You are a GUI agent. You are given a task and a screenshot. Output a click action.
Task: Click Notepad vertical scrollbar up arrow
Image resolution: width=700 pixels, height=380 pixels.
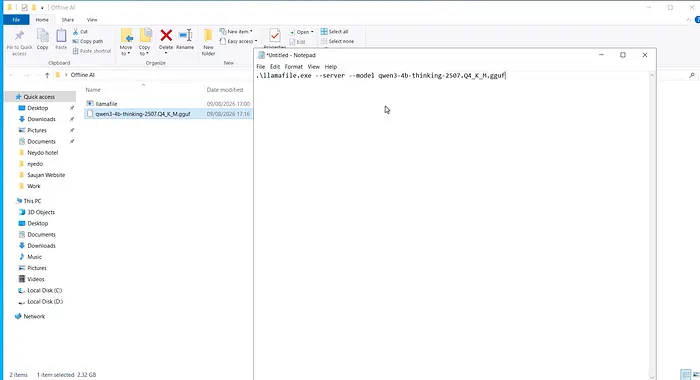tap(652, 75)
